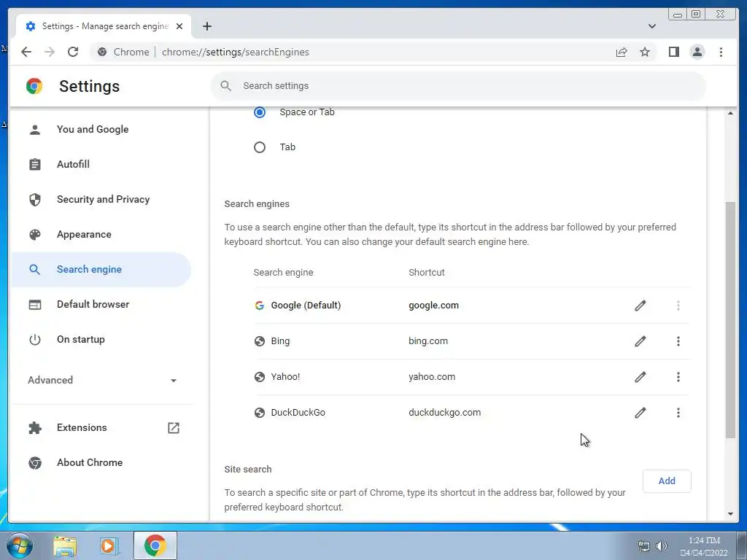The height and width of the screenshot is (560, 747).
Task: Open the profile avatar menu
Action: (697, 52)
